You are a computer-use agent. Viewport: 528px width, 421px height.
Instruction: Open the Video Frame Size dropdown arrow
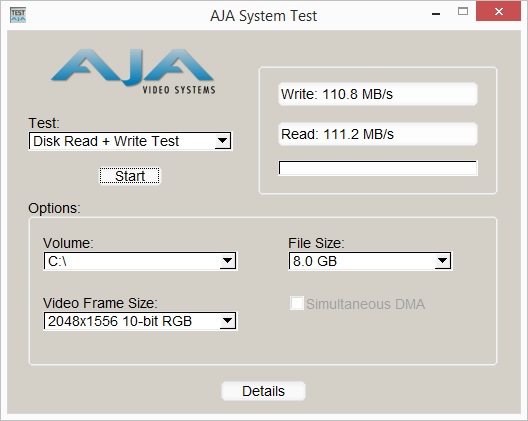(228, 321)
